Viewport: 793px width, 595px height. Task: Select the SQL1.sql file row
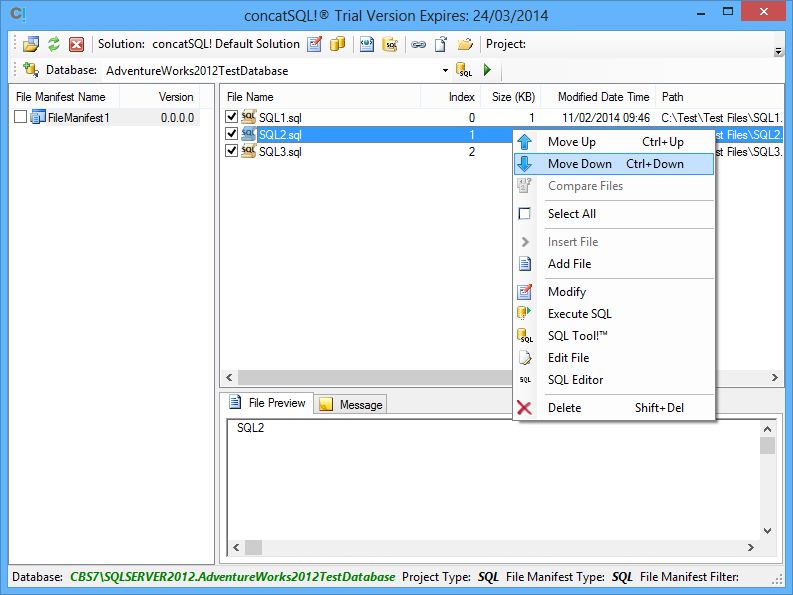click(x=502, y=117)
